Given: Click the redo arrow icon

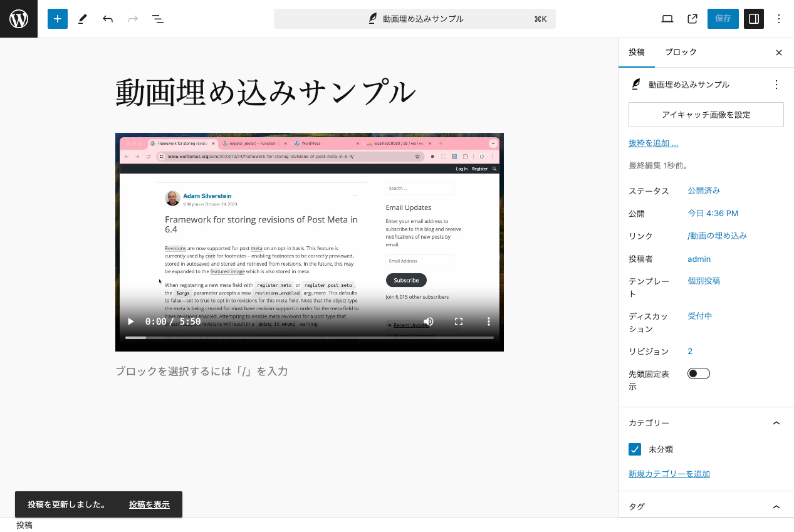Looking at the screenshot, I should pyautogui.click(x=133, y=19).
